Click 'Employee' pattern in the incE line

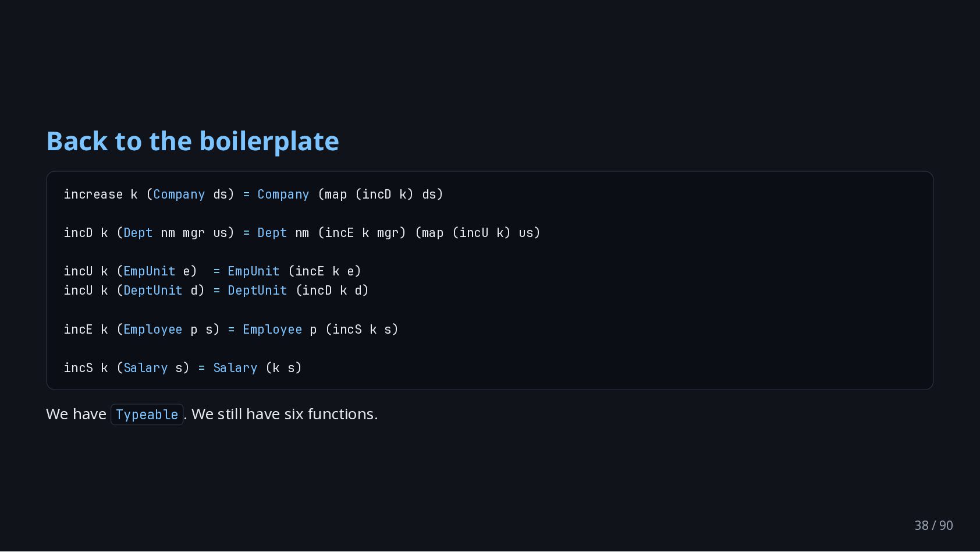tap(153, 330)
